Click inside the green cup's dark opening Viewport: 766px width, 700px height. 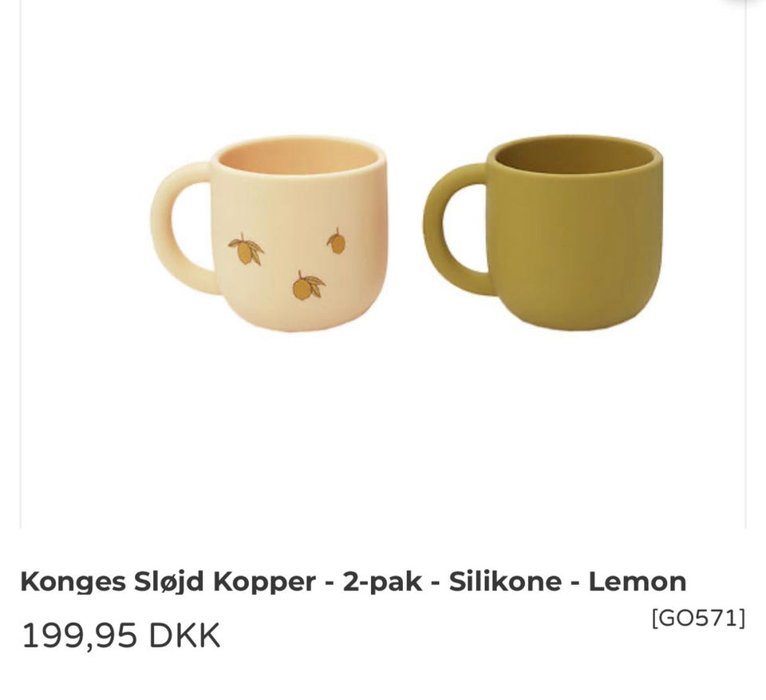[574, 157]
